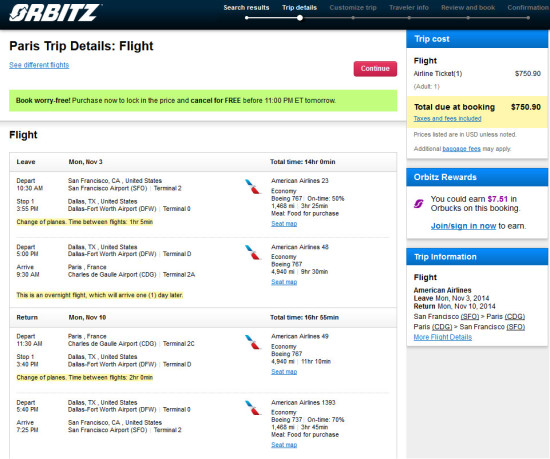View Seat map for American Airlines 48
Image resolution: width=550 pixels, height=459 pixels.
point(284,282)
